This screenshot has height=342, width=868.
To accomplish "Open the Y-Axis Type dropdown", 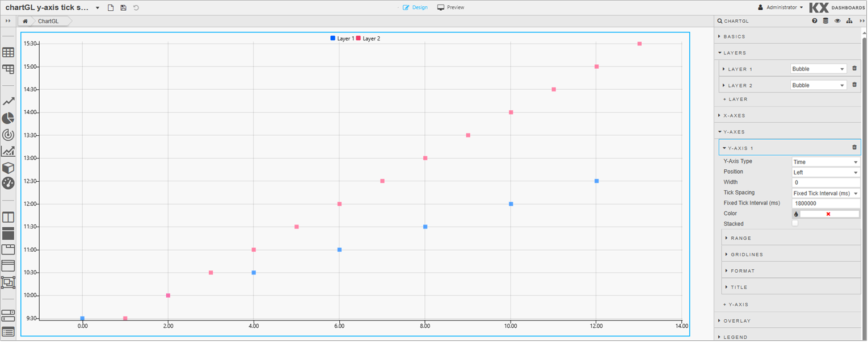I will coord(825,162).
